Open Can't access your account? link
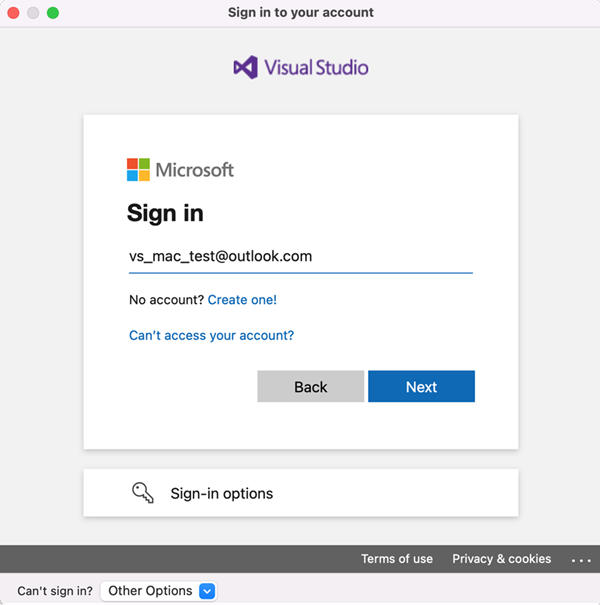This screenshot has height=605, width=600. click(x=211, y=335)
